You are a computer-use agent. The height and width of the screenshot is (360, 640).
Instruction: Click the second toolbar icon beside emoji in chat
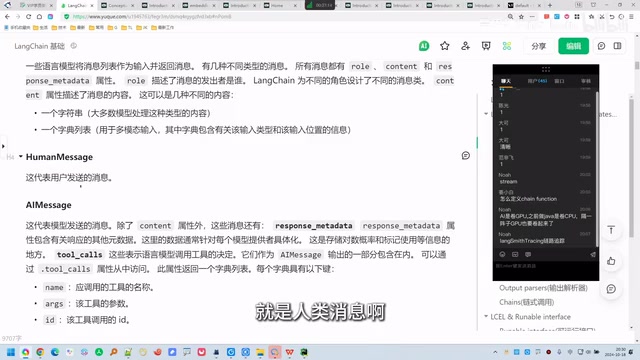[515, 254]
